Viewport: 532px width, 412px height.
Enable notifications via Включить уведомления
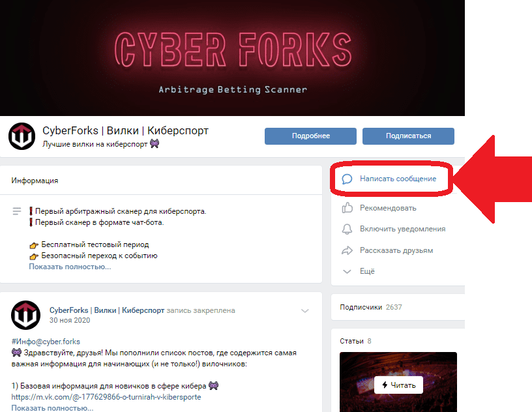(402, 229)
